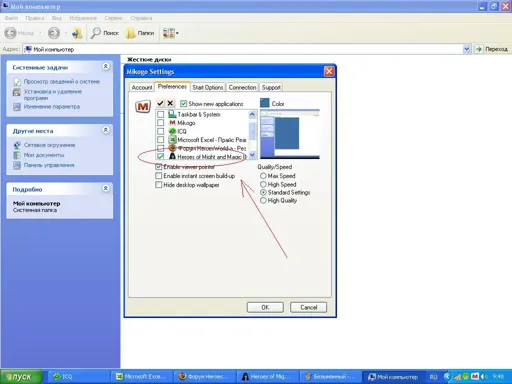Click the Taskbar & System list icon

point(172,114)
